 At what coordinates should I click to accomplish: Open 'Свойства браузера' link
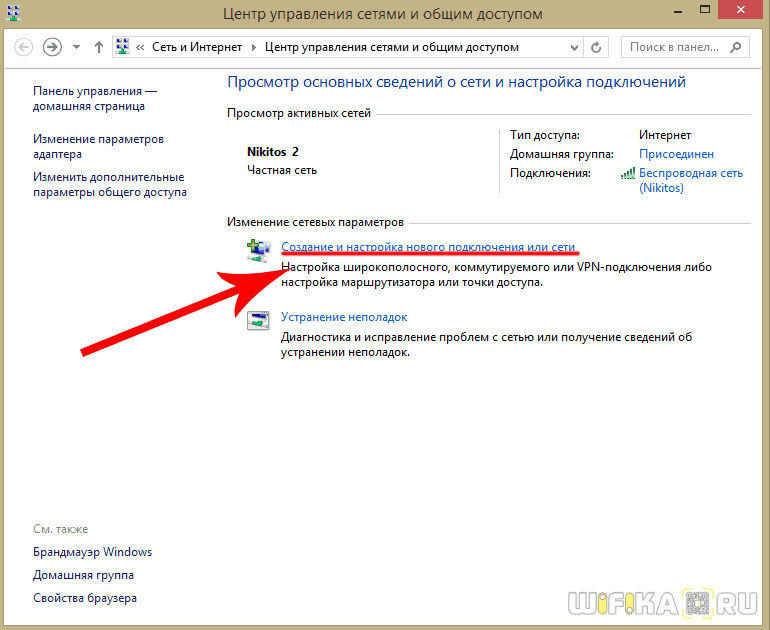[x=85, y=598]
